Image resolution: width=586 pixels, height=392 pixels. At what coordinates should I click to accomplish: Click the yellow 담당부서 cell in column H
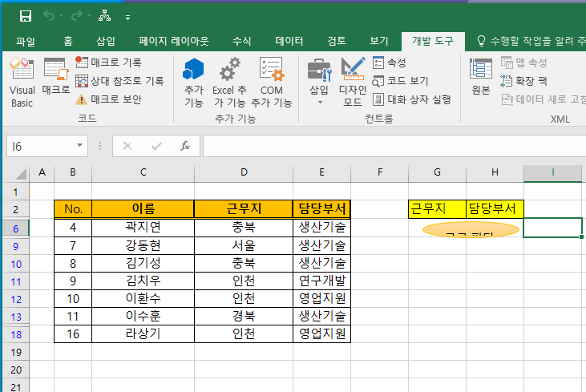click(495, 209)
